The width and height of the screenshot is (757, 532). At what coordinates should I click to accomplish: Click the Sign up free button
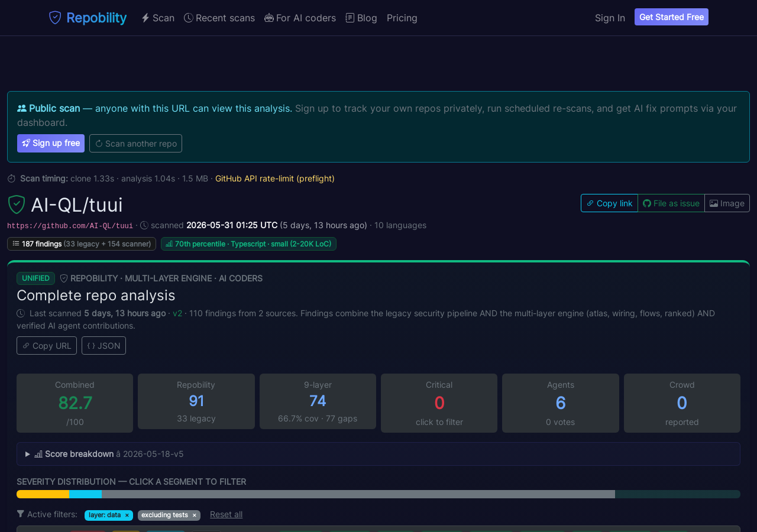[51, 143]
